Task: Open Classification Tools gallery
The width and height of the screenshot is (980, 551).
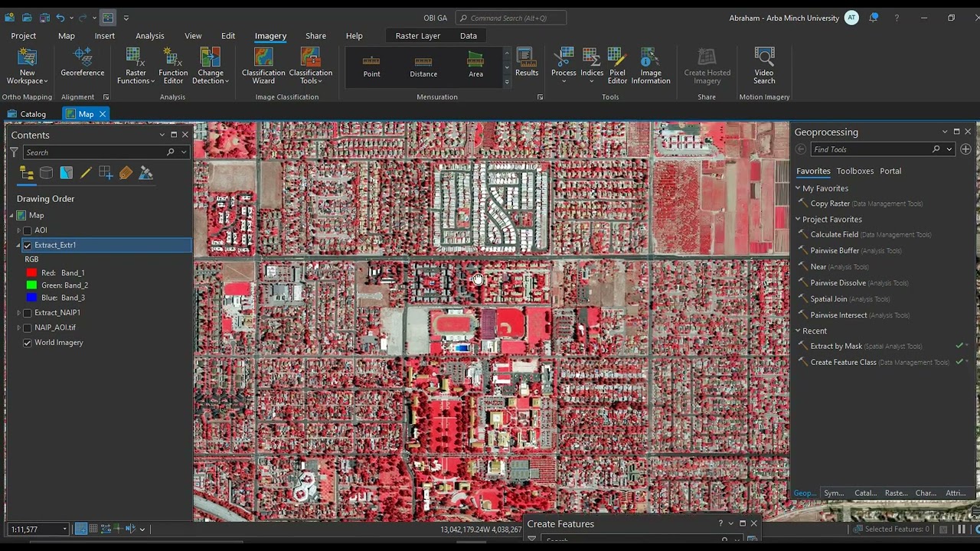Action: (310, 66)
